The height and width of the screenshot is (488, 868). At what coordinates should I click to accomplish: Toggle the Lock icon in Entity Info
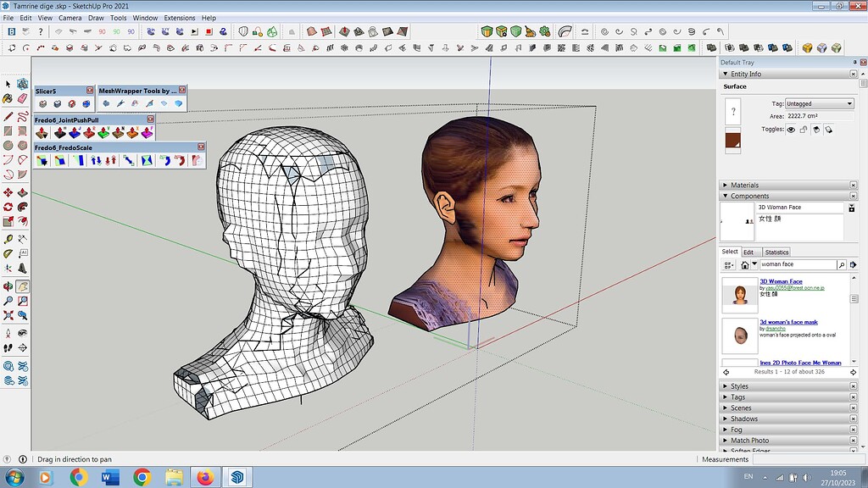coord(804,130)
